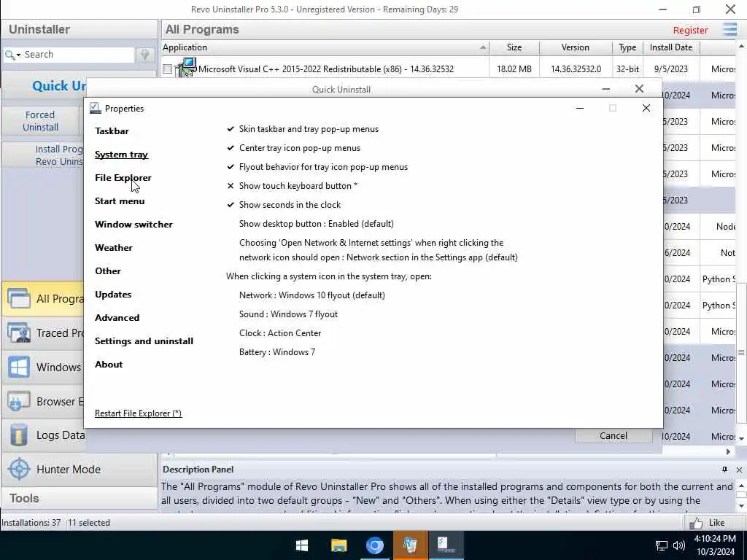
Task: Open Windows Start button on taskbar
Action: (x=301, y=545)
